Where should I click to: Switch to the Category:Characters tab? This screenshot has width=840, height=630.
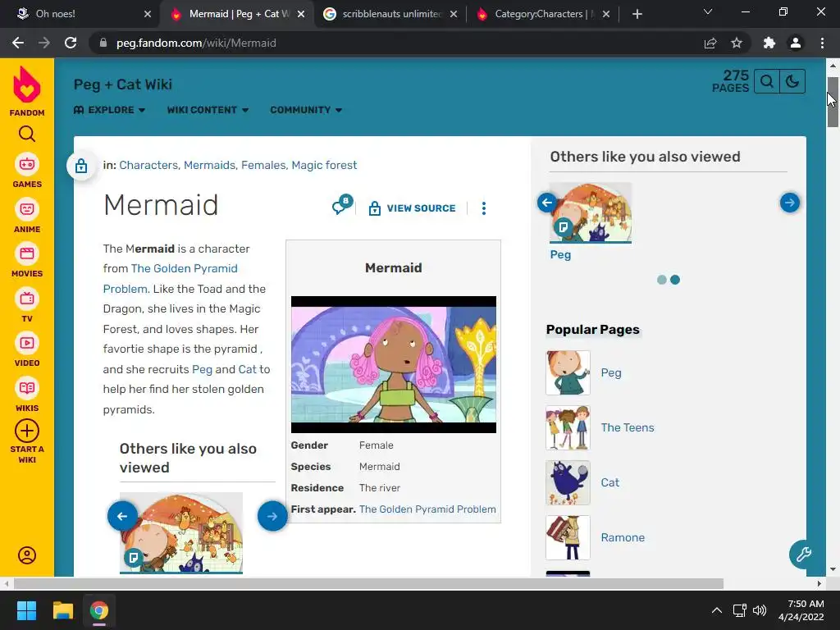pos(541,14)
